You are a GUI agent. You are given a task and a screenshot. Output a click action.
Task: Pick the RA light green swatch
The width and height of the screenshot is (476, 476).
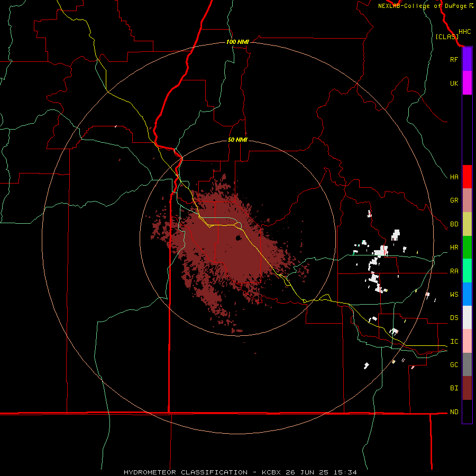click(x=467, y=271)
